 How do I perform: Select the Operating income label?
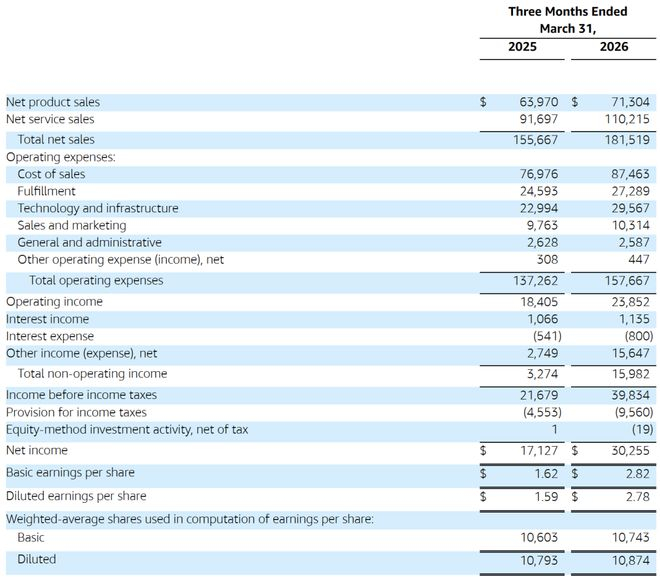click(x=54, y=302)
